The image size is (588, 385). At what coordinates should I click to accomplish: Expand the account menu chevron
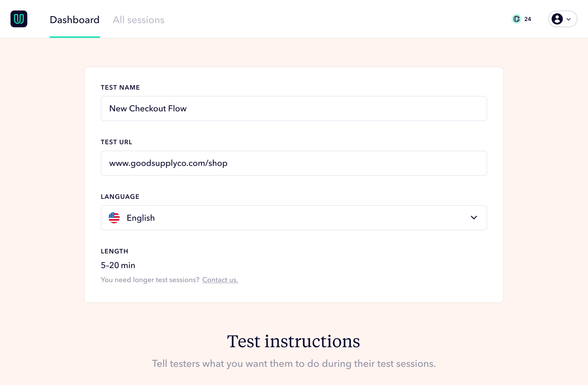pyautogui.click(x=569, y=19)
